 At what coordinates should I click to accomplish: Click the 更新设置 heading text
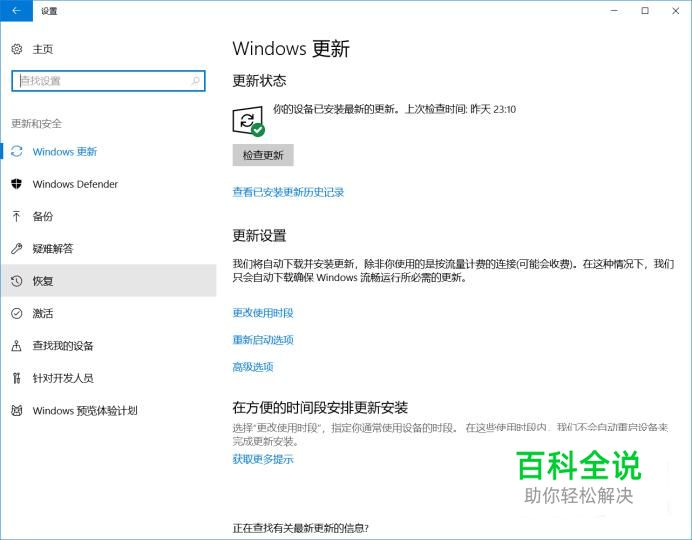[x=260, y=235]
